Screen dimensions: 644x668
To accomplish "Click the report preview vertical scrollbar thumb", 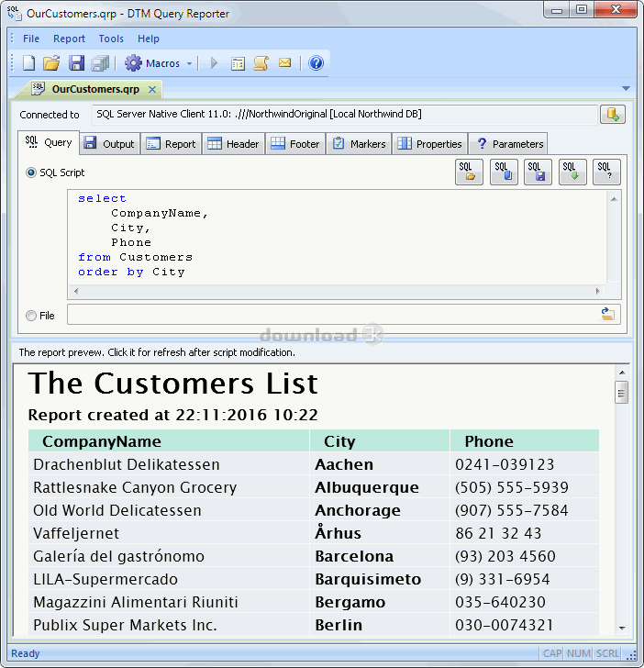I will click(622, 393).
